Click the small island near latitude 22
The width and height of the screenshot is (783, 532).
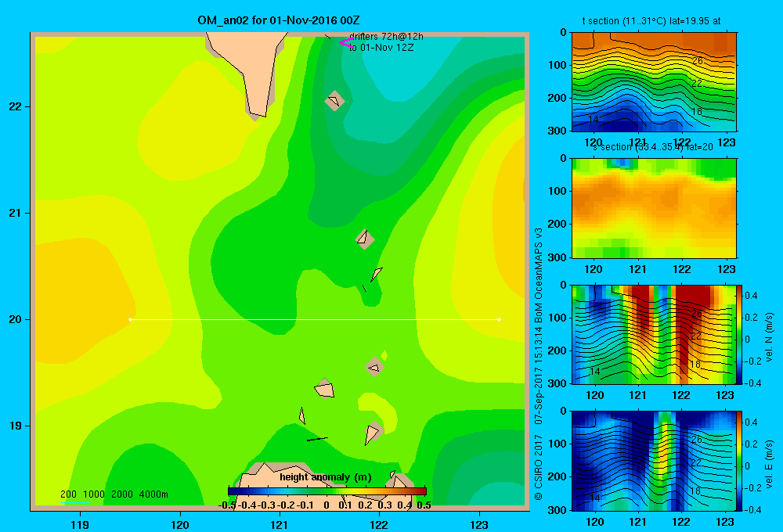334,101
